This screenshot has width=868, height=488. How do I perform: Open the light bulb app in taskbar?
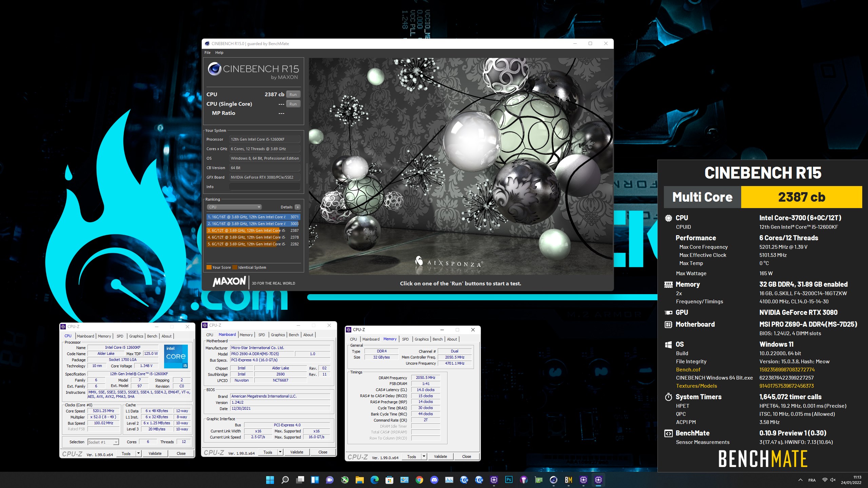pos(524,480)
